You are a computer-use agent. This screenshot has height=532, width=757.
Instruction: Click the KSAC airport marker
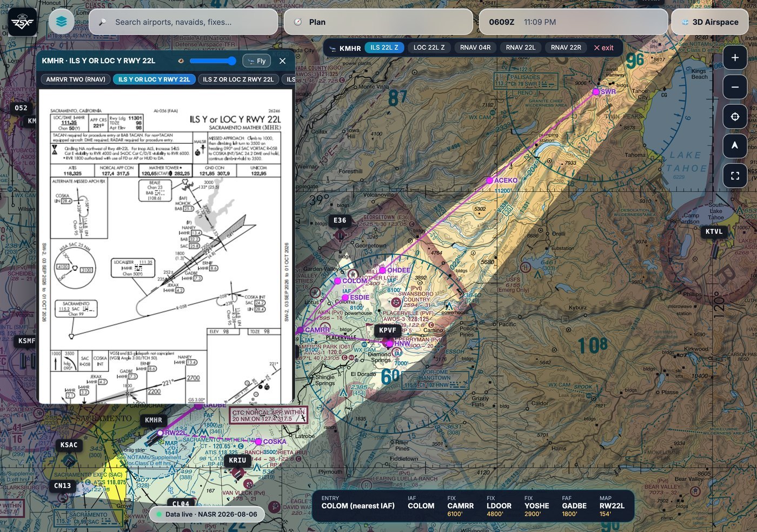click(69, 445)
